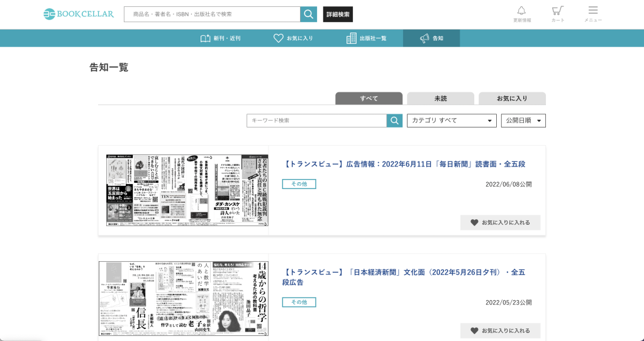Open 更新情報 bell notifications
Screen dimensions: 644x341
521,14
